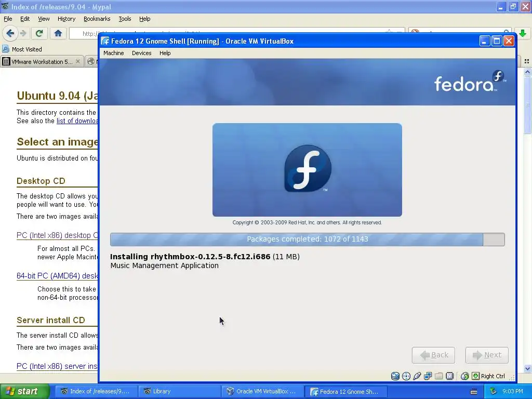Click the green downloads arrow in Mypal

pos(523,33)
